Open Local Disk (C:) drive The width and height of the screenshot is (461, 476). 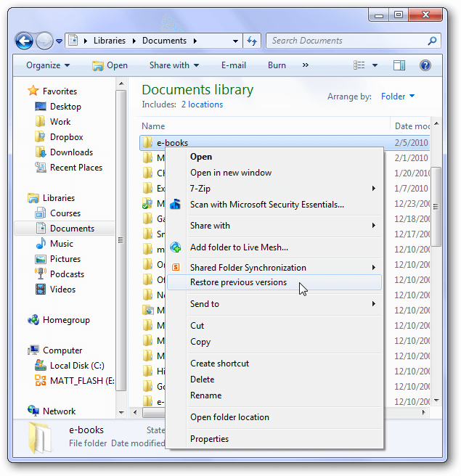point(76,366)
